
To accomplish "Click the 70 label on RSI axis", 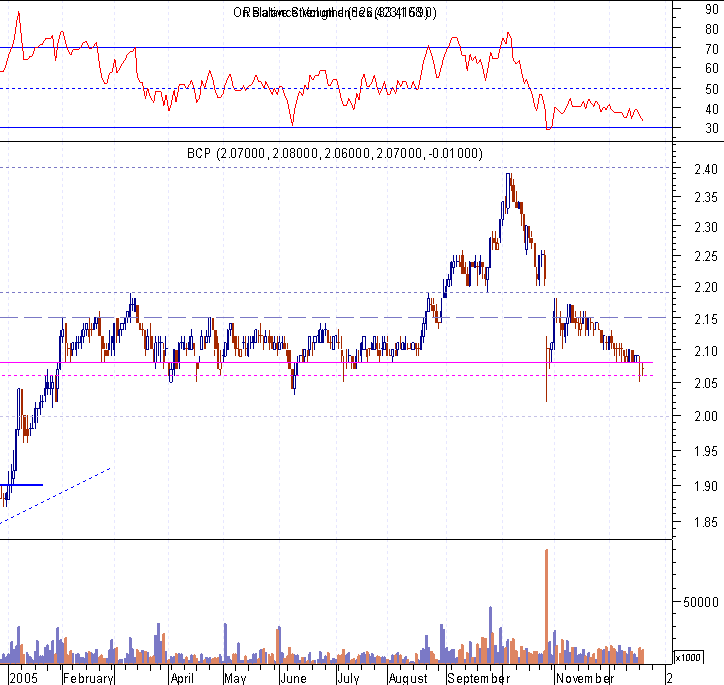I will [712, 49].
